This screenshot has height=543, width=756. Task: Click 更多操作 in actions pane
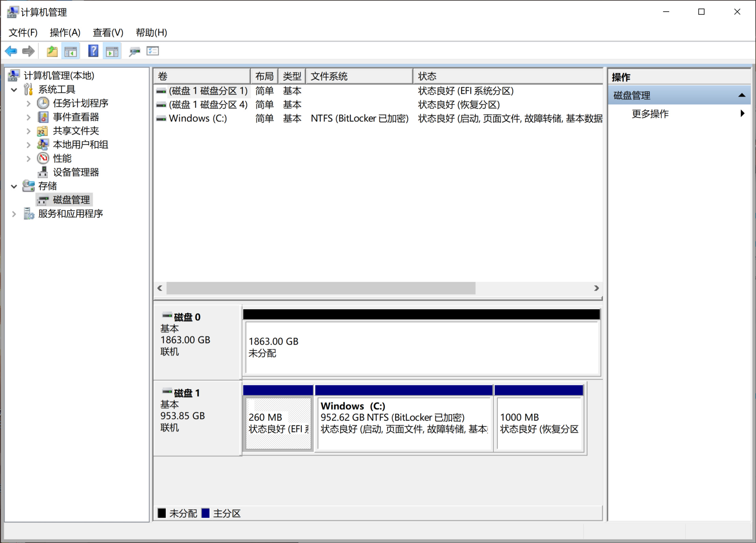(x=650, y=114)
